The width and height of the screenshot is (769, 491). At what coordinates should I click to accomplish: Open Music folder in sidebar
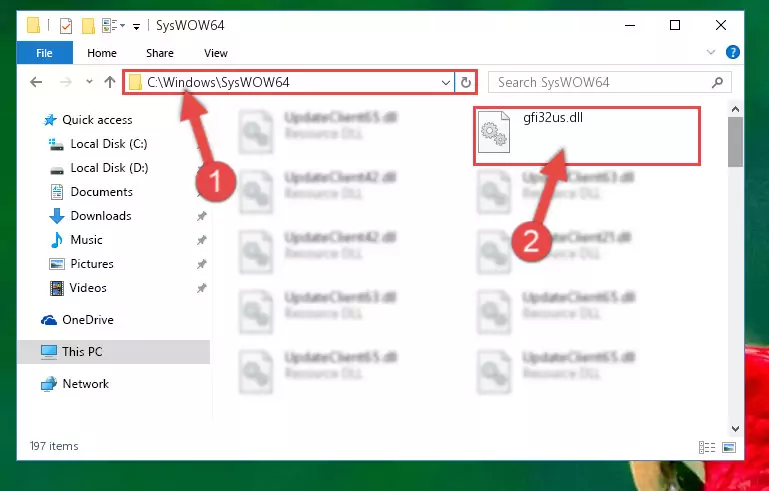click(x=86, y=240)
